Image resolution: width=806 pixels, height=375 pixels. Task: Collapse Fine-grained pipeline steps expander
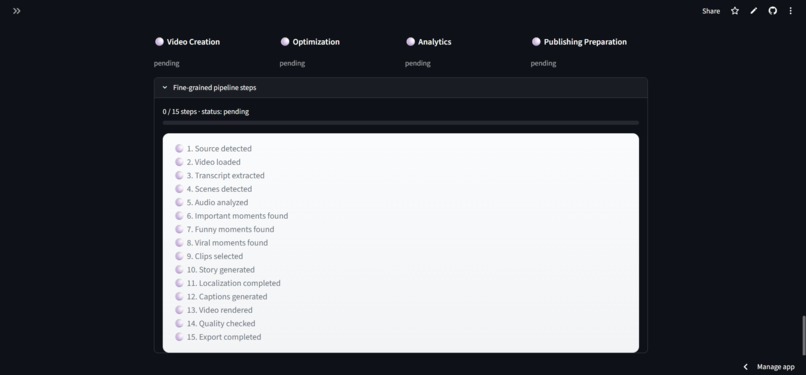[401, 87]
